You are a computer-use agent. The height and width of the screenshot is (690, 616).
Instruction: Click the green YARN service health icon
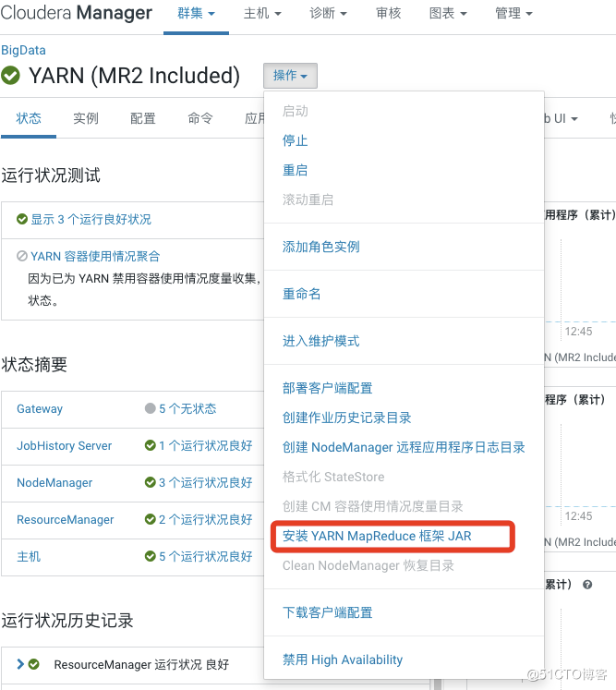coord(10,75)
